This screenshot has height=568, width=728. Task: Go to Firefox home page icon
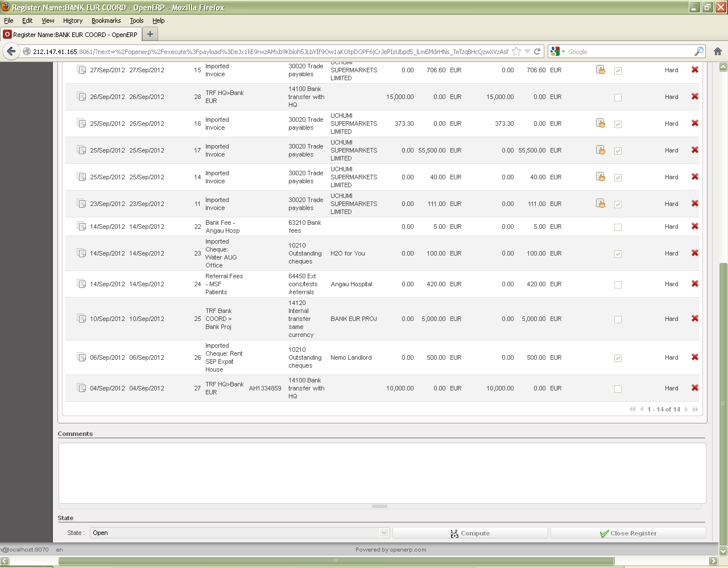[718, 51]
